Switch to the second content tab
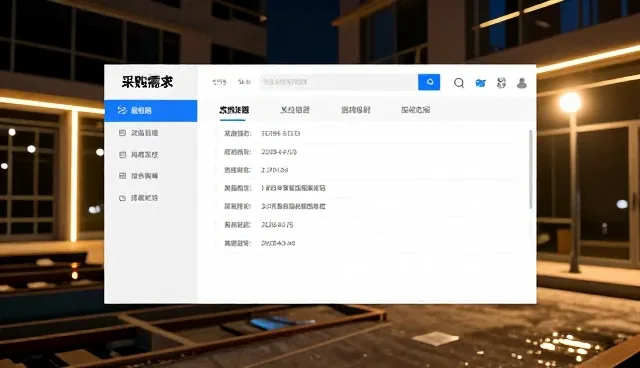Viewport: 640px width, 368px height. (x=295, y=110)
